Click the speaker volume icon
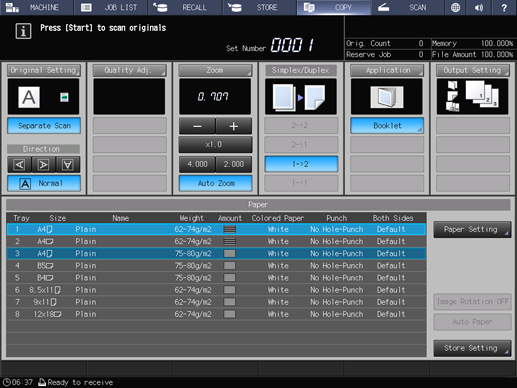The height and width of the screenshot is (388, 517). tap(479, 7)
